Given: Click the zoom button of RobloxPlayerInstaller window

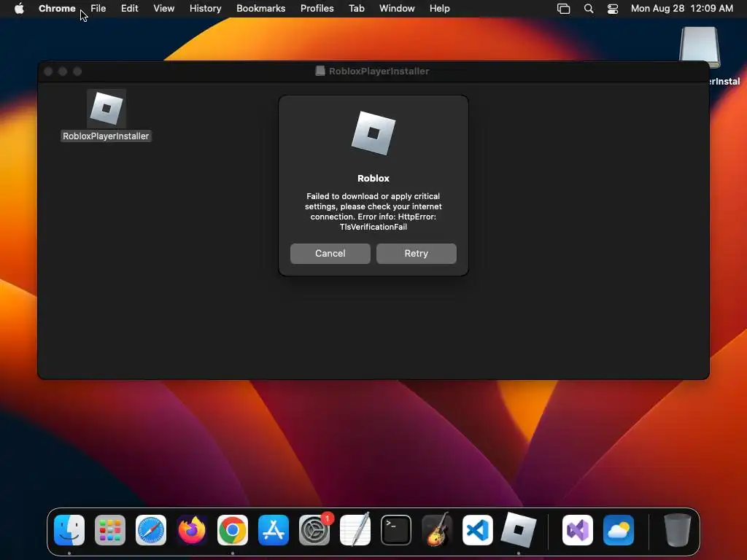Looking at the screenshot, I should [77, 71].
